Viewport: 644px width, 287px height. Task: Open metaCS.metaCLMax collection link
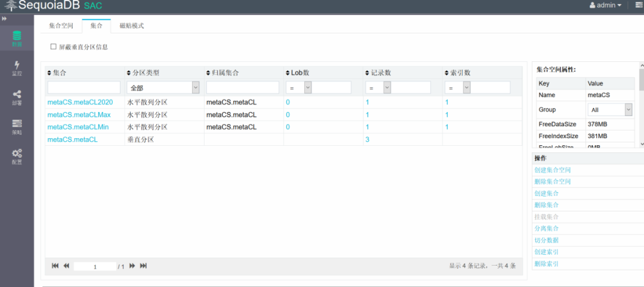pos(79,115)
